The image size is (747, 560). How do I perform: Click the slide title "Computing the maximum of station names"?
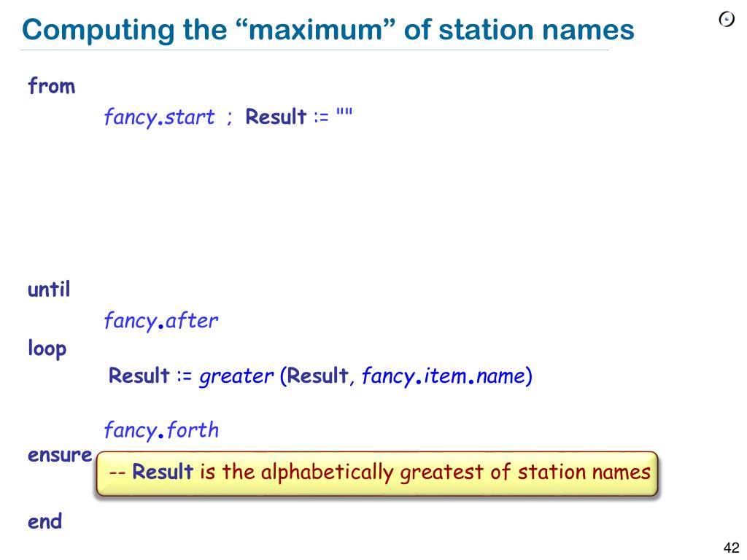[328, 29]
